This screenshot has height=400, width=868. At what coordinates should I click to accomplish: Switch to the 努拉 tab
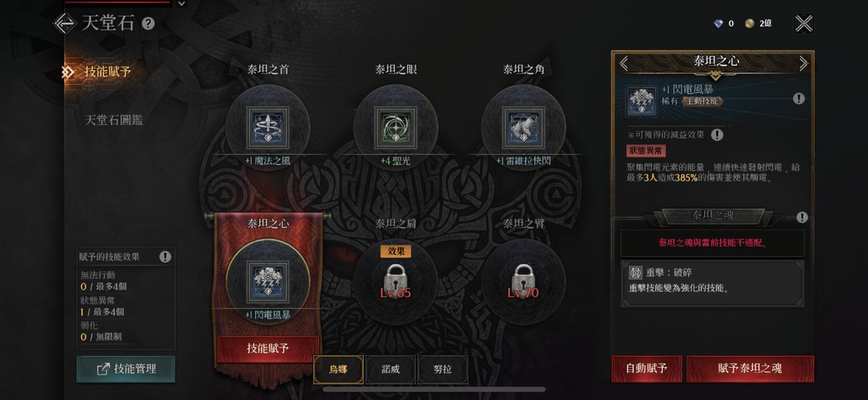[x=443, y=370]
